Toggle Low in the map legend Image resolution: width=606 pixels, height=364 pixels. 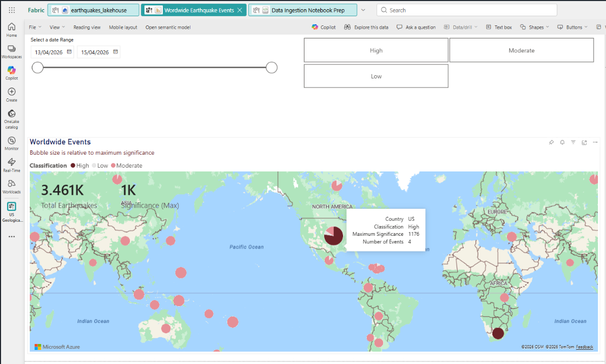point(100,166)
